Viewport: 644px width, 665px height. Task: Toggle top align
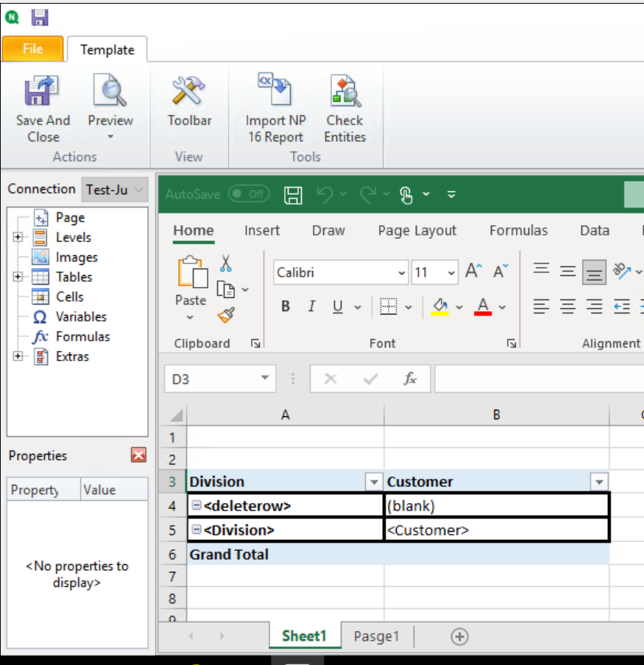(542, 271)
